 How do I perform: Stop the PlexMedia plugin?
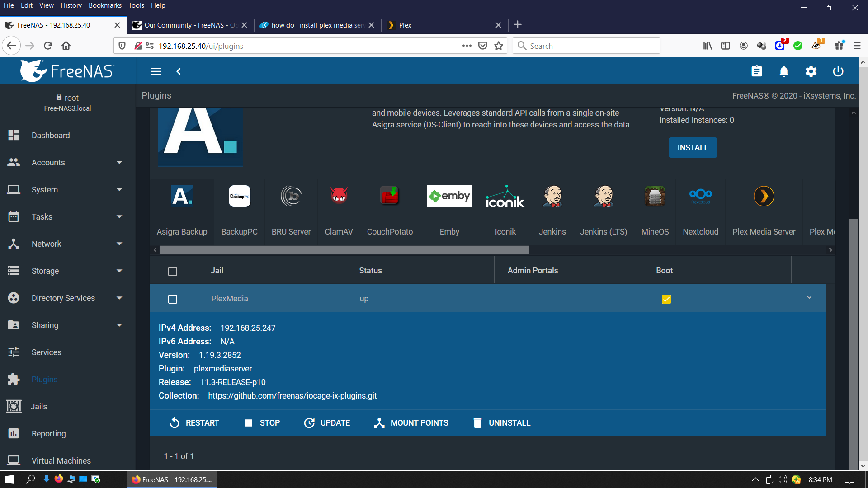(263, 423)
